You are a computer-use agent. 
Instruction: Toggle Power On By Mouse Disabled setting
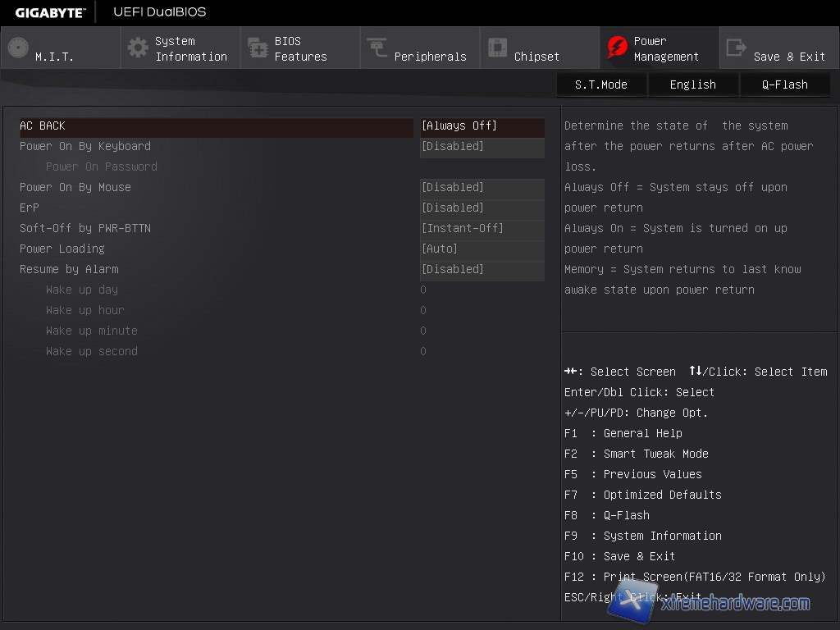pyautogui.click(x=482, y=188)
